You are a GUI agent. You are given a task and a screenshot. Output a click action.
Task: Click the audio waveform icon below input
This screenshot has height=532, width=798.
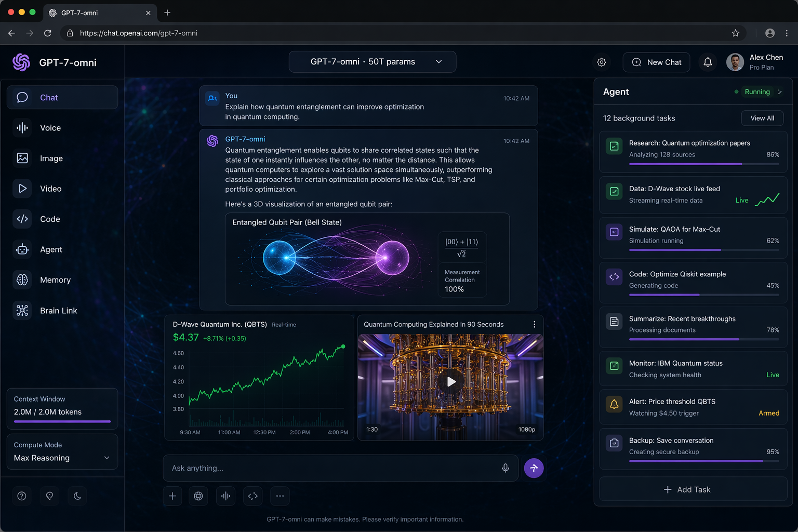225,496
